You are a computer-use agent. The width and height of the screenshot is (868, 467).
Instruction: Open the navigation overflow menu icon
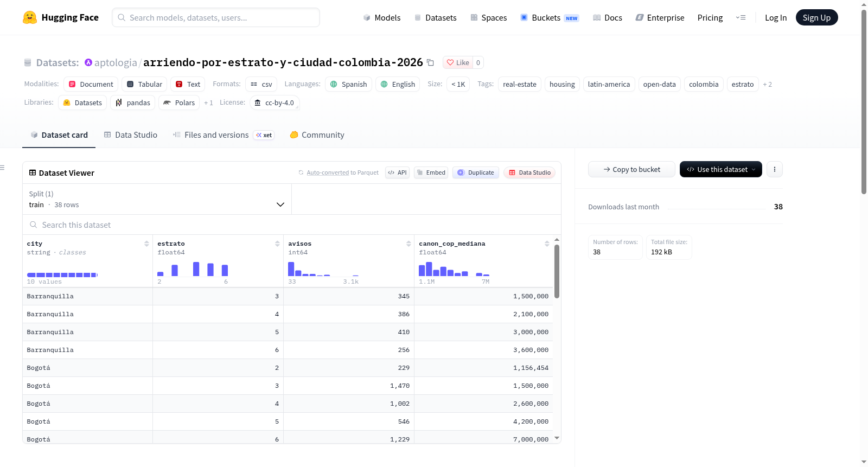[741, 17]
